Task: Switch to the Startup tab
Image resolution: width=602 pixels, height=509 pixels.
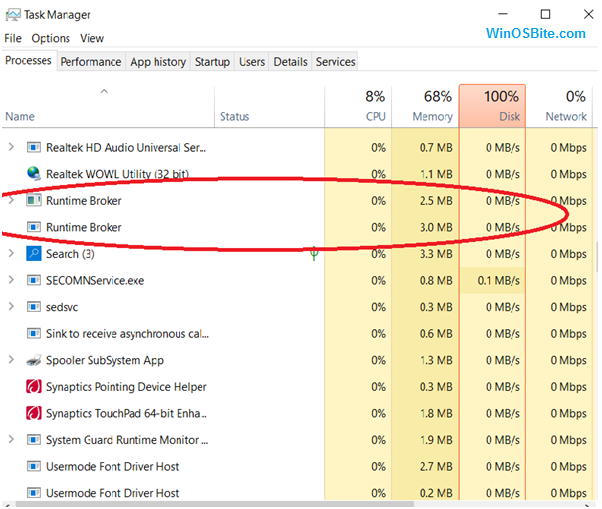Action: pyautogui.click(x=212, y=62)
